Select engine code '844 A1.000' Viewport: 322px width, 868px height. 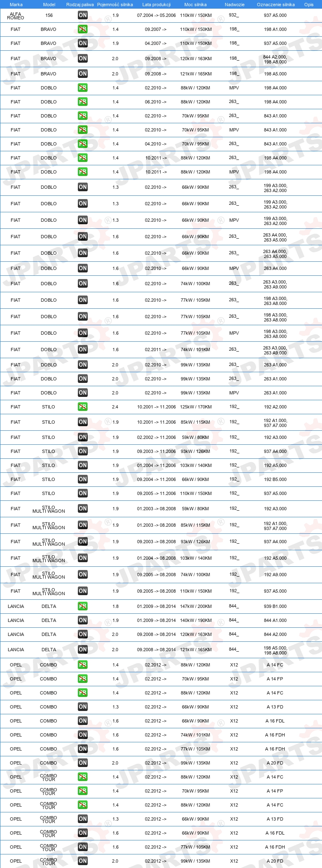(x=275, y=620)
